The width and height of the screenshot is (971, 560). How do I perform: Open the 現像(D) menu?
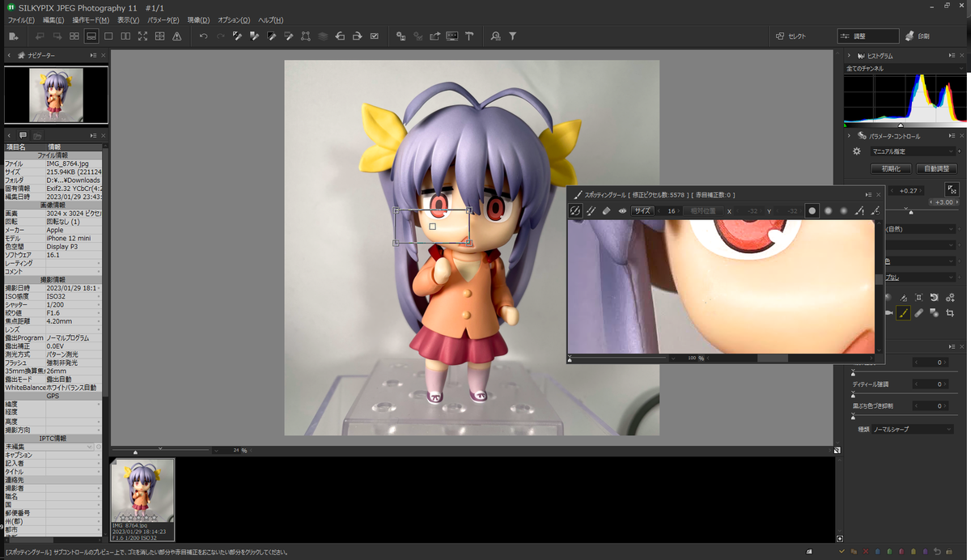[x=198, y=19]
